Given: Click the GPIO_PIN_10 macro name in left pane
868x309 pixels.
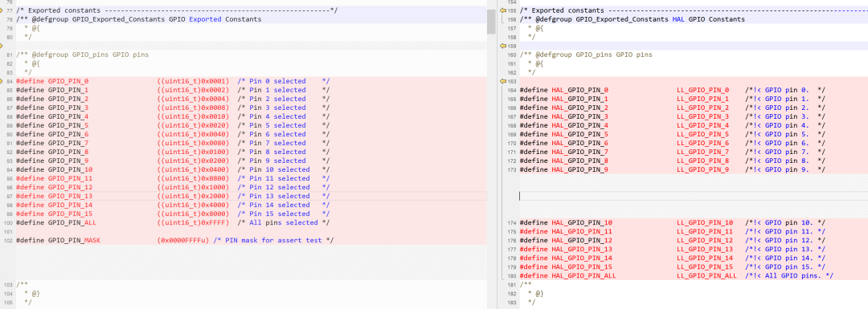Looking at the screenshot, I should pos(70,169).
